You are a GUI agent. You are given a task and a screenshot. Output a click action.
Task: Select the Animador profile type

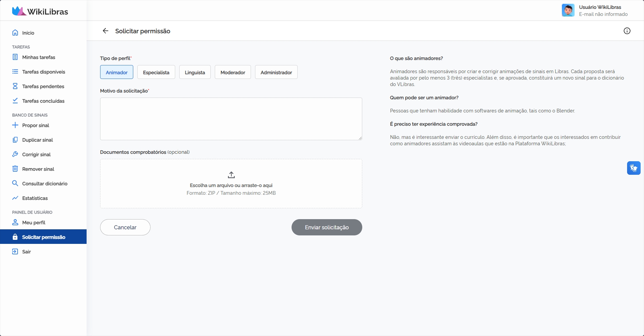[117, 72]
